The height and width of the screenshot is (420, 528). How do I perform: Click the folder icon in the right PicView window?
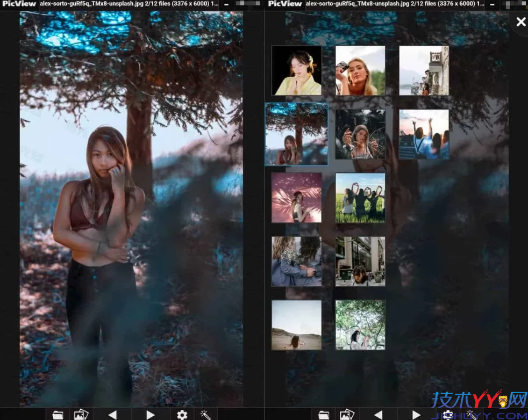323,414
